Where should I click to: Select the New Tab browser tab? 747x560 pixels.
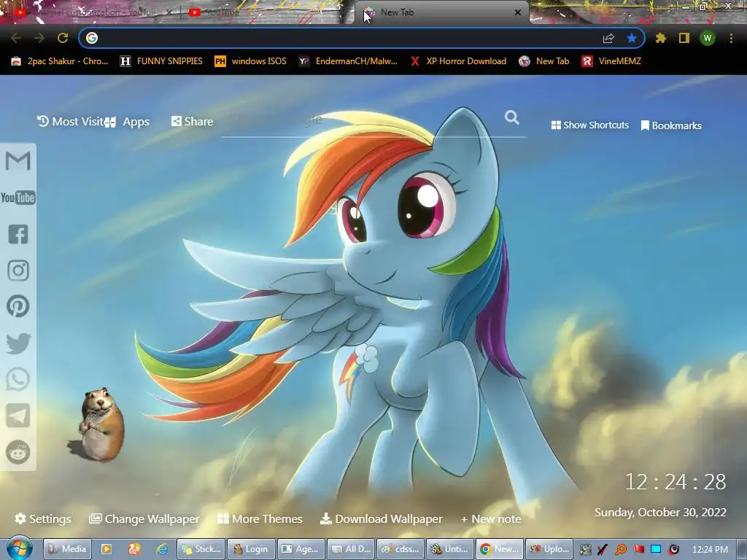(x=441, y=12)
